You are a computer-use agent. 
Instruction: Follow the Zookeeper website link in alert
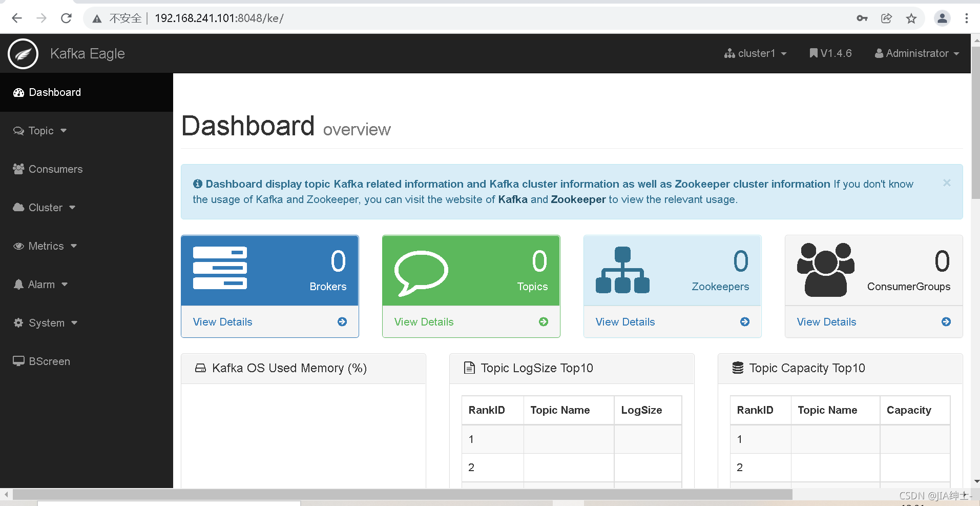point(578,199)
